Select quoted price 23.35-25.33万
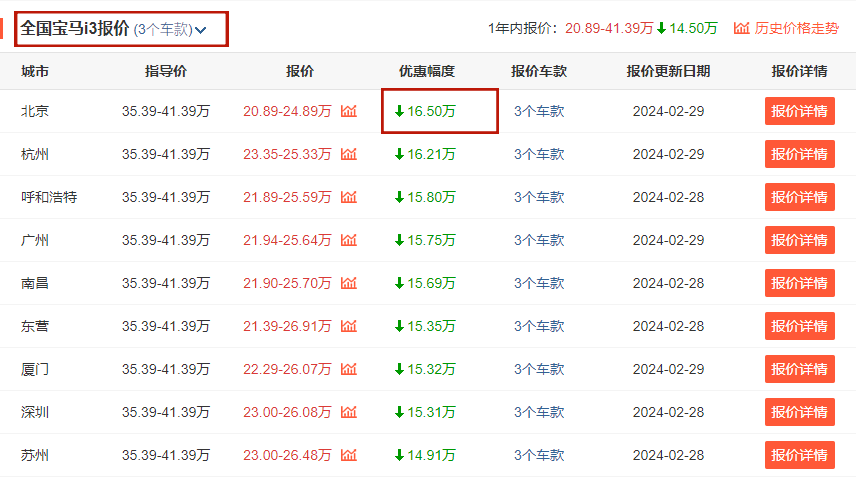This screenshot has width=856, height=480. (x=287, y=155)
